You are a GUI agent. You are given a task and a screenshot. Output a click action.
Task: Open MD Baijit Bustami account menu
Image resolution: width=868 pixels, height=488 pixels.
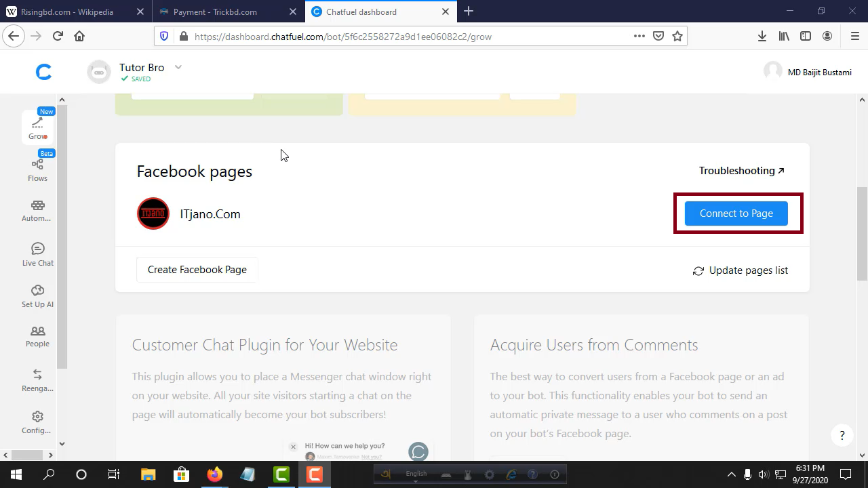pyautogui.click(x=808, y=72)
